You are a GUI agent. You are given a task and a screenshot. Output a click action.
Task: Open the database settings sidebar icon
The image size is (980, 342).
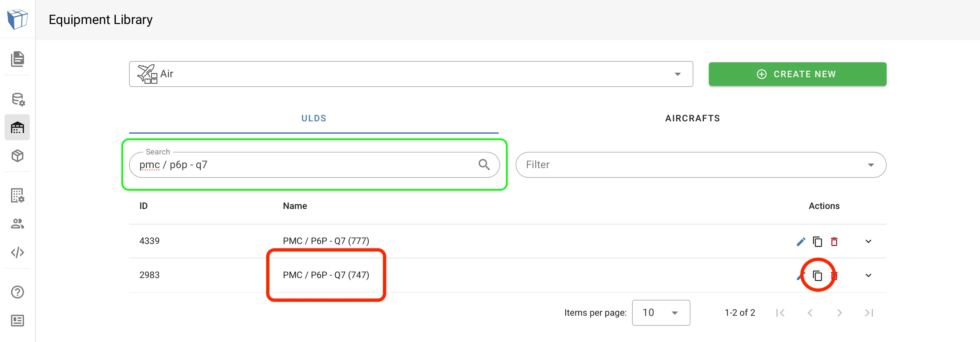tap(18, 99)
